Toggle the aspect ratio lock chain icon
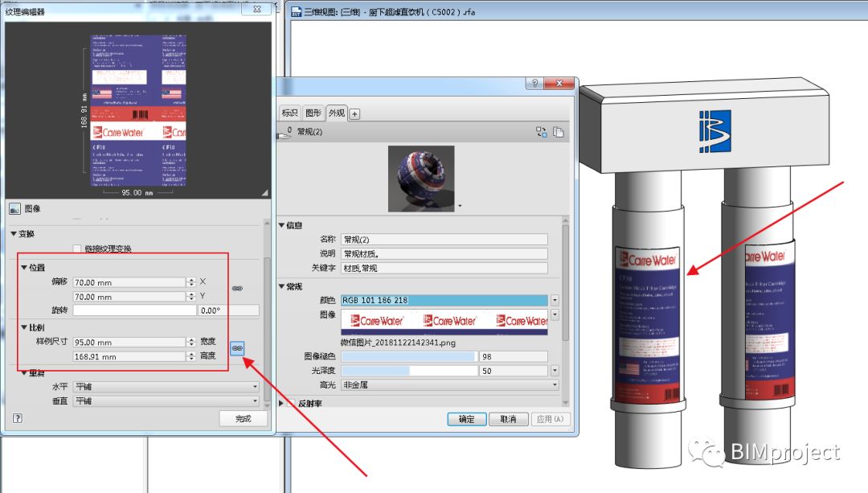This screenshot has width=868, height=493. point(237,348)
